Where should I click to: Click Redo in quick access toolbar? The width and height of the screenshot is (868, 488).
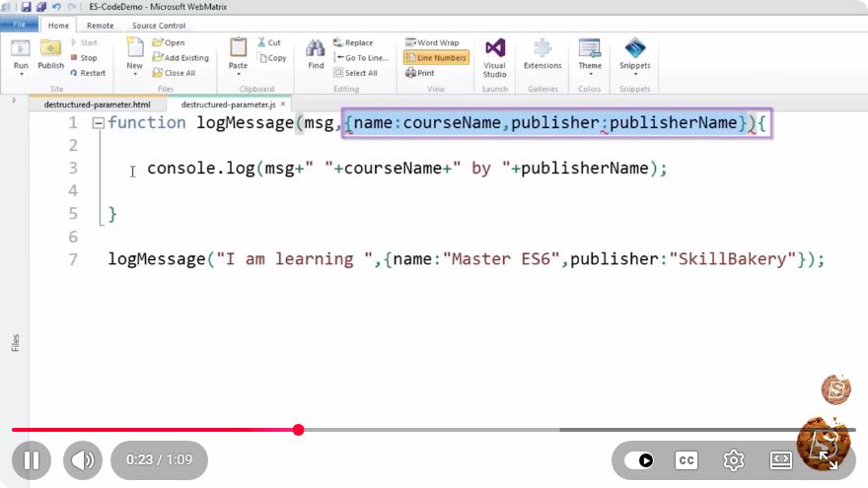tap(72, 7)
